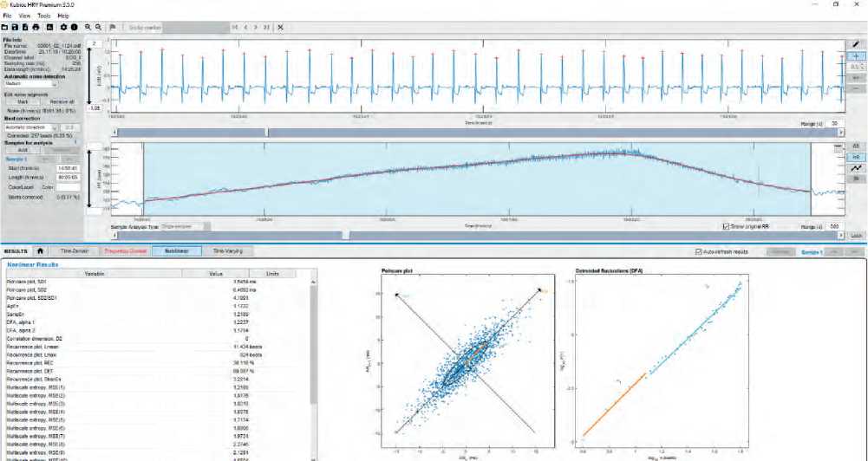
Task: Toggle HR display mode button
Action: pos(856,157)
